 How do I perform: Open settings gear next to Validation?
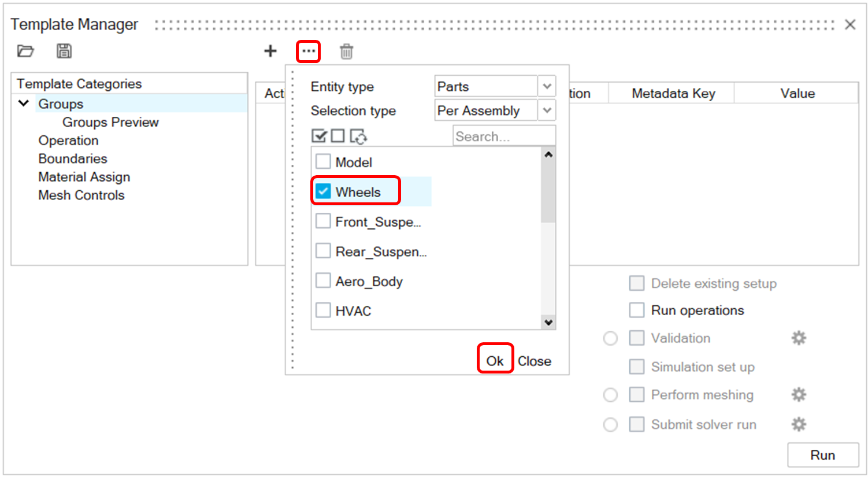point(799,338)
